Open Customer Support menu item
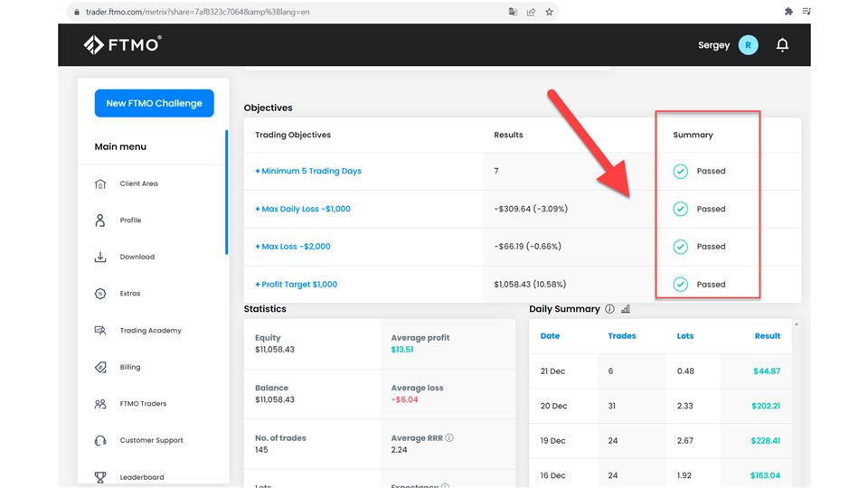Image resolution: width=868 pixels, height=488 pixels. [x=151, y=440]
